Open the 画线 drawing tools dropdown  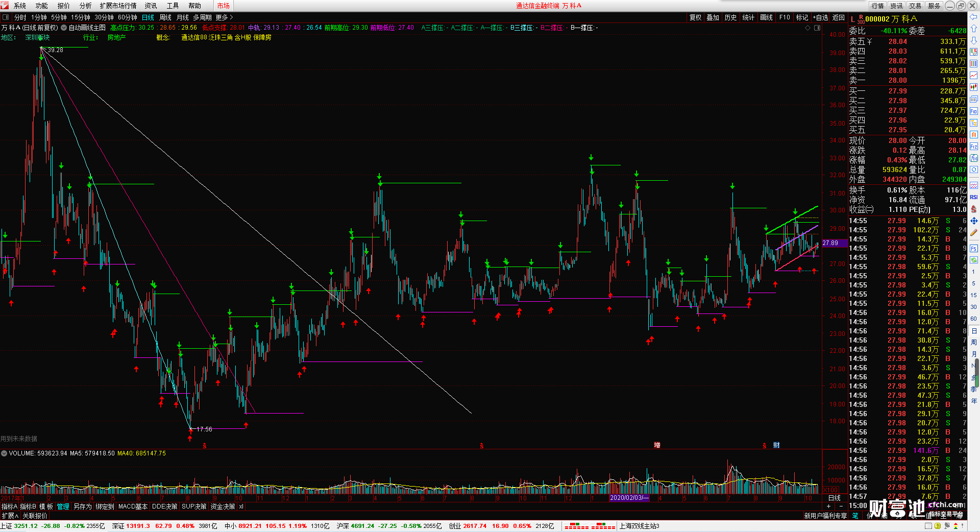pos(766,17)
